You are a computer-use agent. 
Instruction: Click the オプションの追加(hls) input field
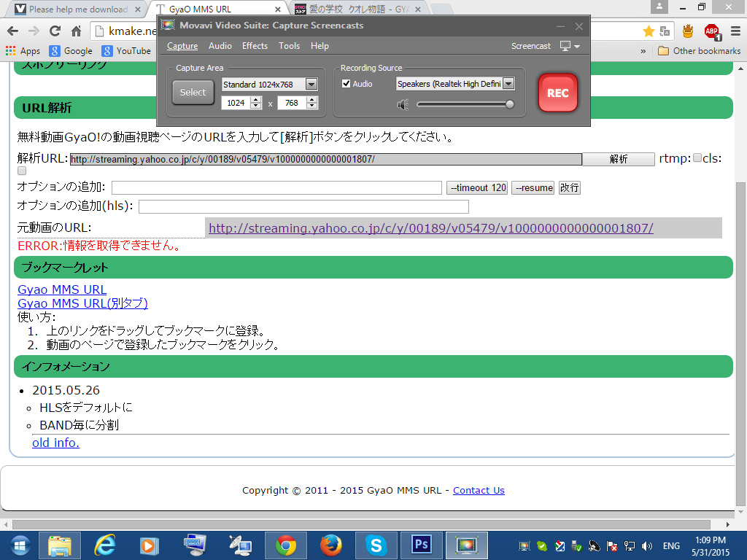tap(304, 206)
